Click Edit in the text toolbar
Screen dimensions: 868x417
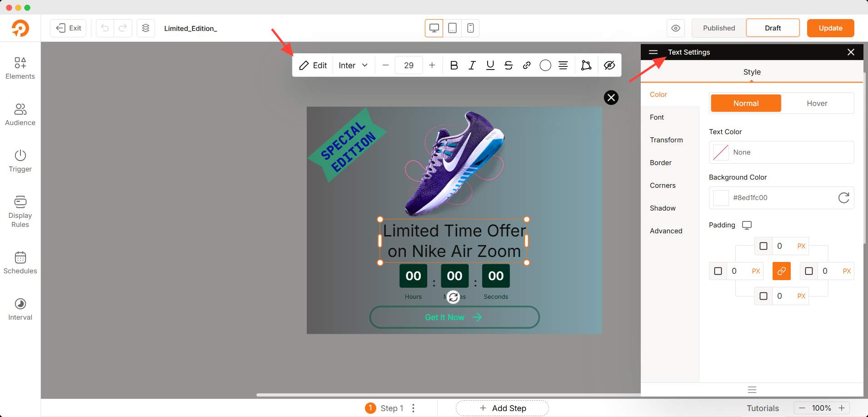point(313,65)
